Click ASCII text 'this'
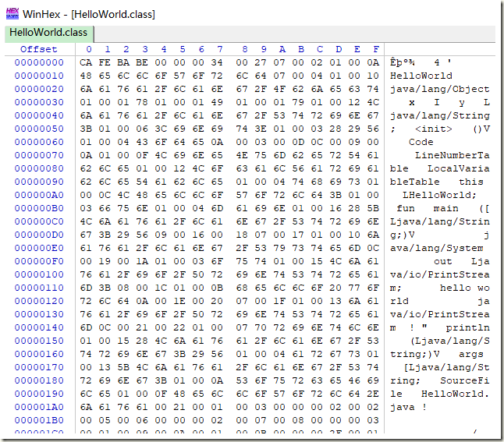 (x=471, y=182)
